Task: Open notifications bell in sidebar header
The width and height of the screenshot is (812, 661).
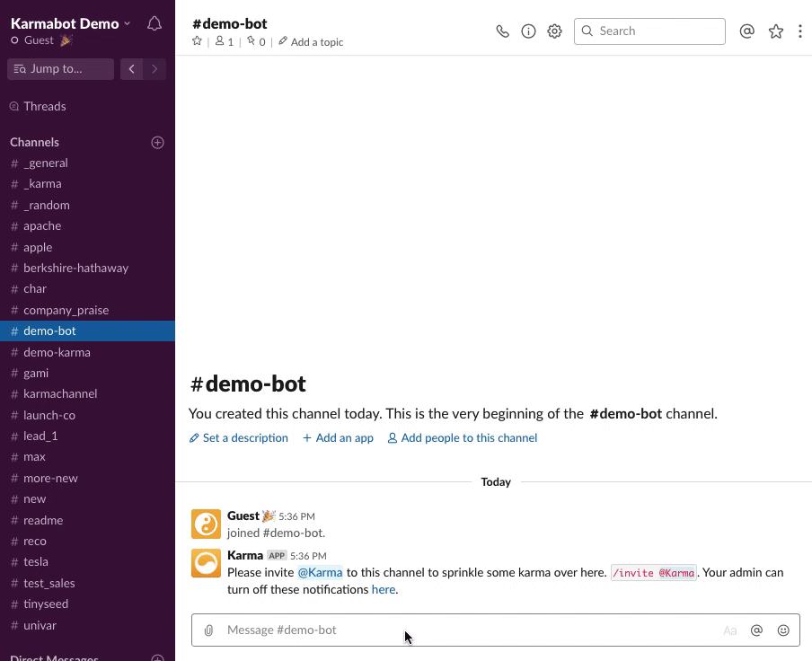Action: [154, 24]
